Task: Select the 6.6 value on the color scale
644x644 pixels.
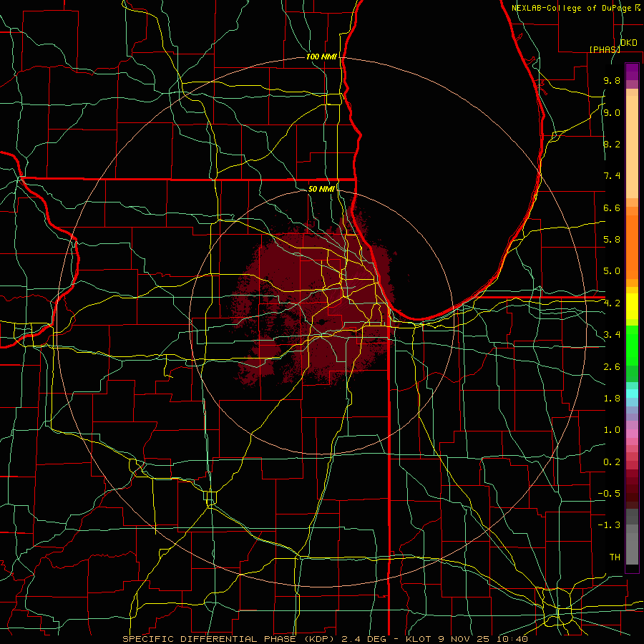Action: pyautogui.click(x=612, y=208)
